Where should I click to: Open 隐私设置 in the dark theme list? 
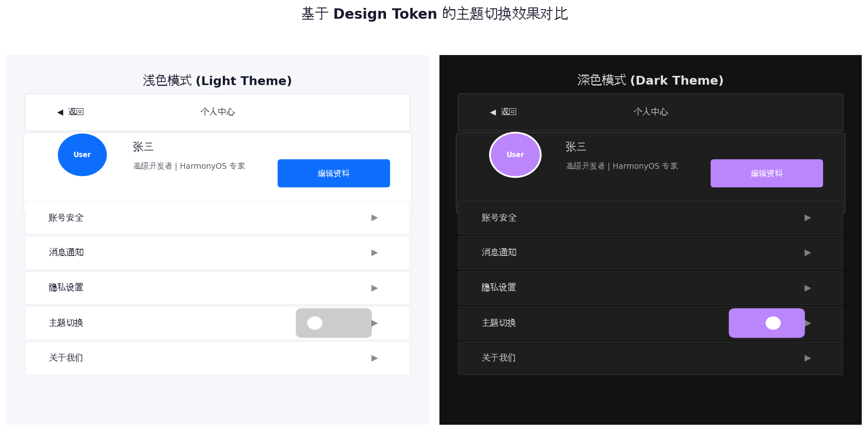tap(650, 288)
